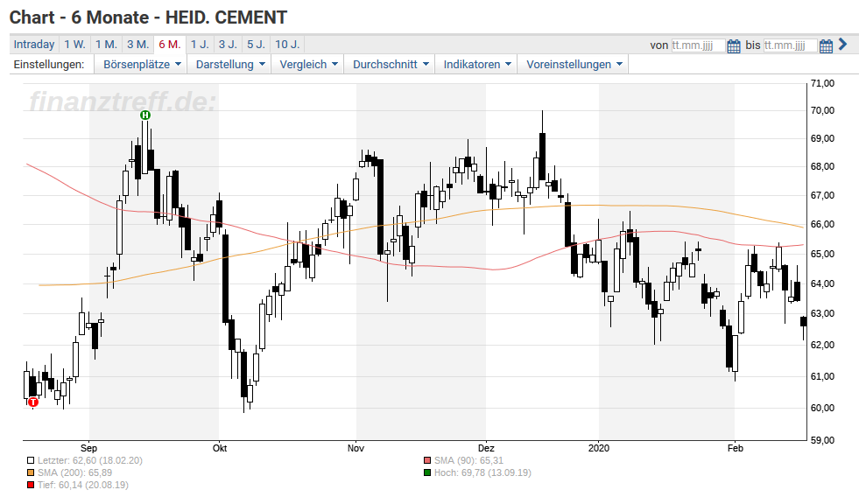The width and height of the screenshot is (866, 504).
Task: Click the green H high marker on chart
Action: click(x=145, y=115)
